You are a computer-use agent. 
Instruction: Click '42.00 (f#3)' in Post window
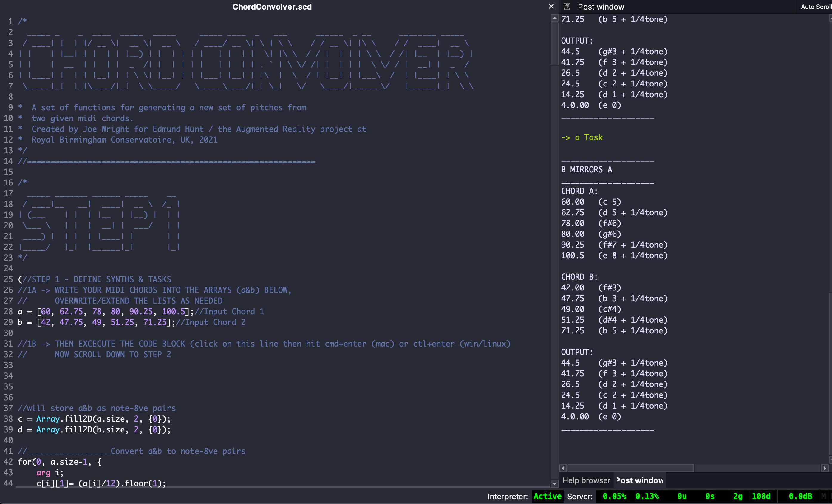(x=591, y=287)
